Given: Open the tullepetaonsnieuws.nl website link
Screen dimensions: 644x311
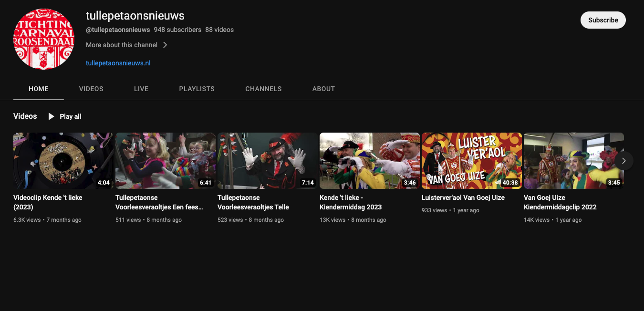Looking at the screenshot, I should (x=118, y=63).
